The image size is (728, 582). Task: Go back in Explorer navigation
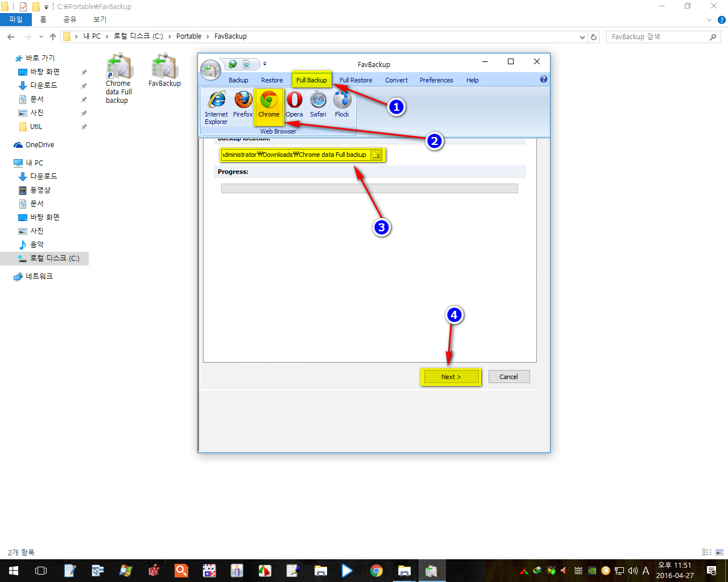coord(11,37)
